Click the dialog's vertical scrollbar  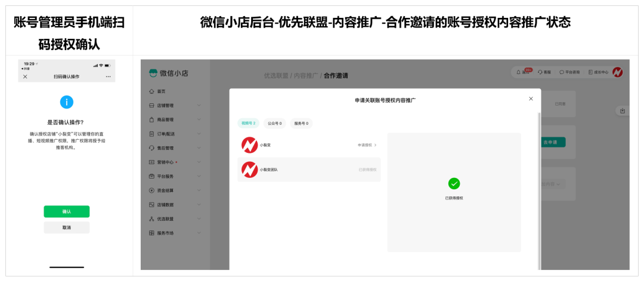coord(539,190)
